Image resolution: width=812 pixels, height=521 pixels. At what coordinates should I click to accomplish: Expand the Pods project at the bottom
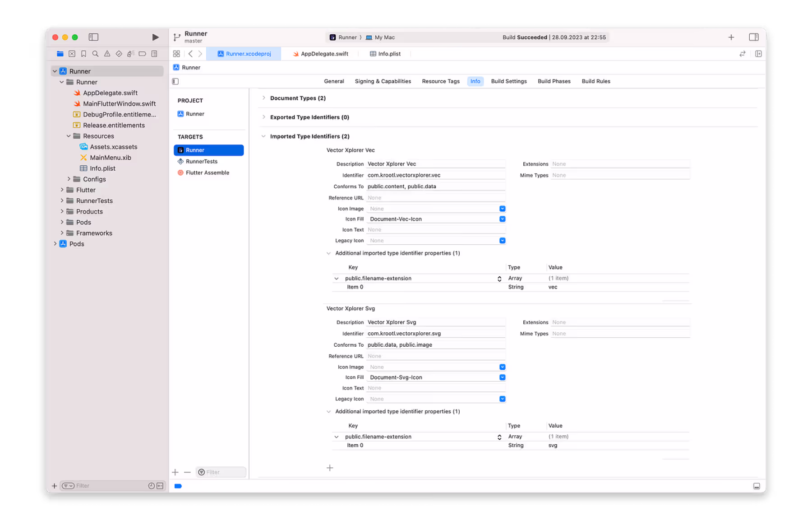pos(55,244)
